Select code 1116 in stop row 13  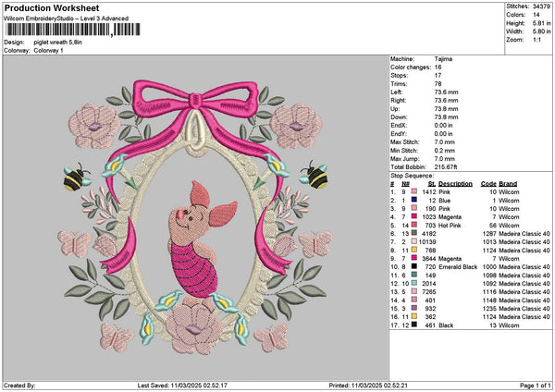coord(490,292)
